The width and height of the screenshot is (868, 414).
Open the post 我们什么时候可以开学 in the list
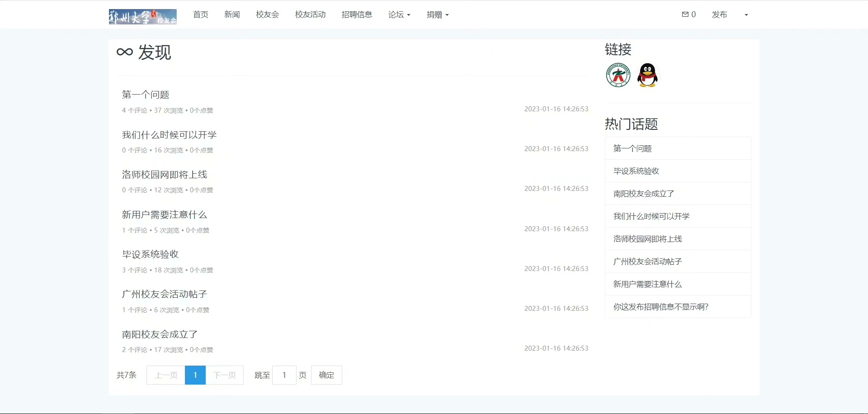pyautogui.click(x=169, y=135)
